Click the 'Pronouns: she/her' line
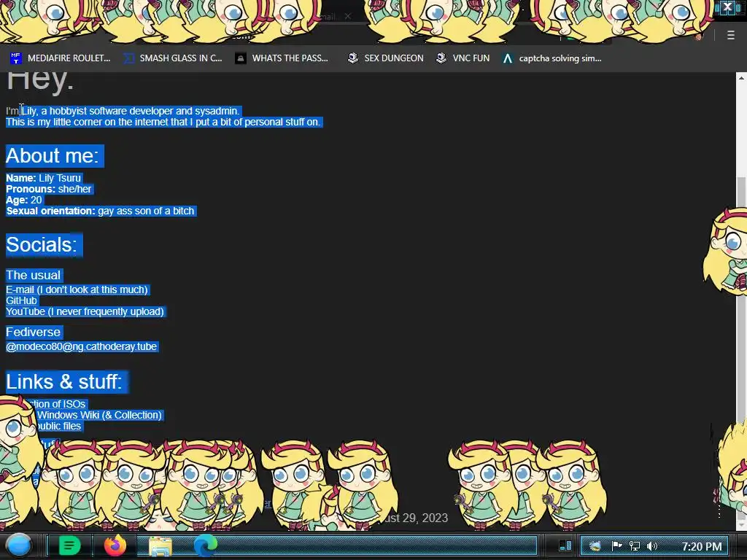 click(49, 189)
